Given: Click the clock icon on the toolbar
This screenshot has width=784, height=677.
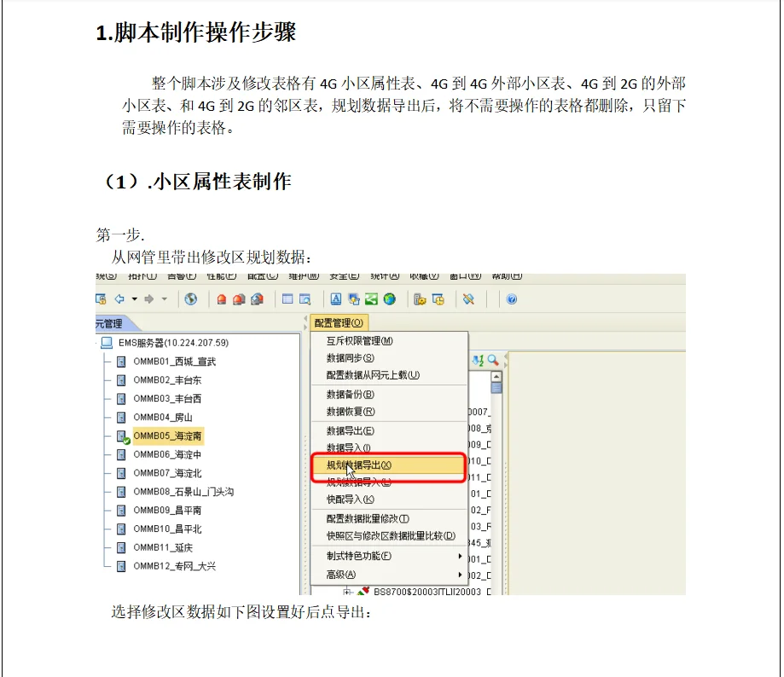Looking at the screenshot, I should click(438, 298).
